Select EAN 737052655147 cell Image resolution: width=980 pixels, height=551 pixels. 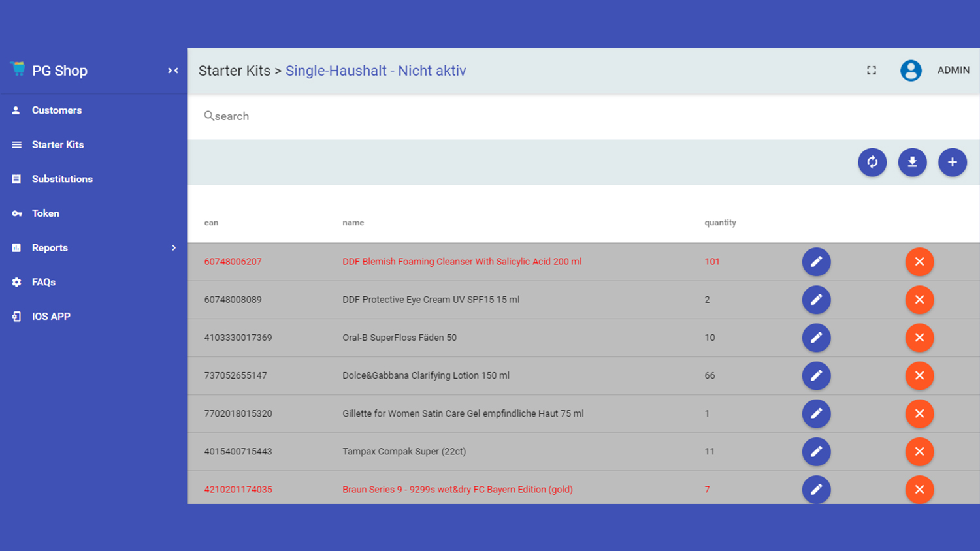(x=235, y=375)
